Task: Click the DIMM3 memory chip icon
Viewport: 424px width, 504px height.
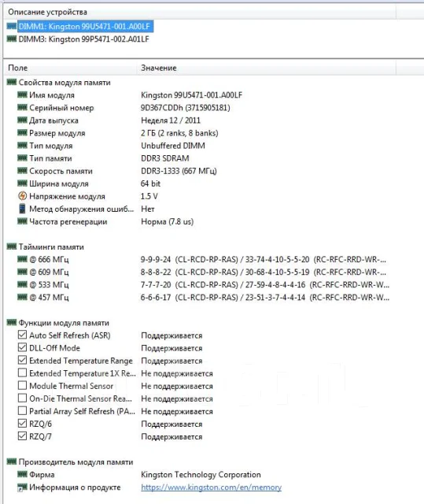Action: [x=12, y=39]
